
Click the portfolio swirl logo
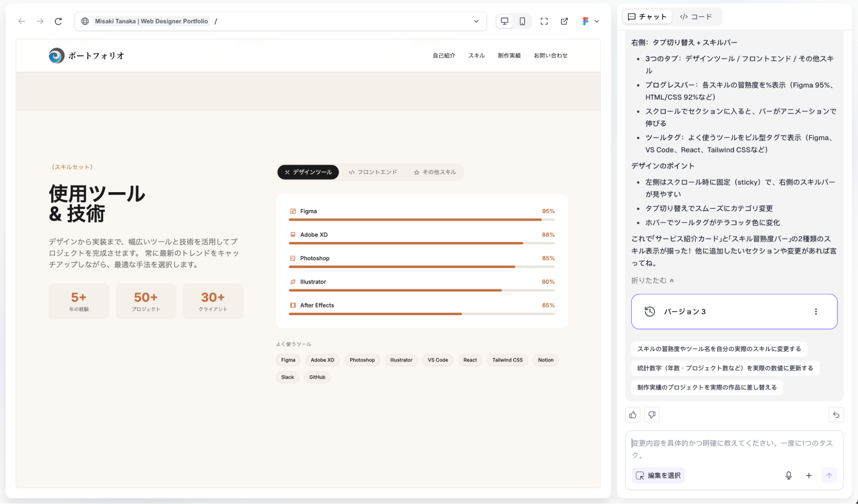(x=56, y=55)
